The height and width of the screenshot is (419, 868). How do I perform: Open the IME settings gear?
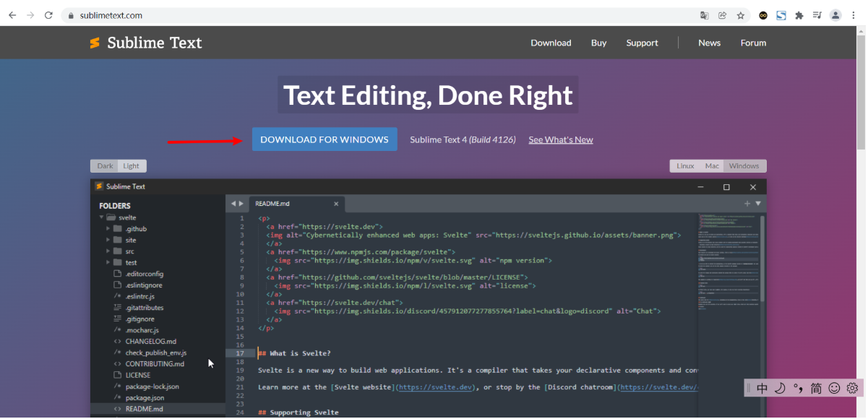(x=852, y=389)
